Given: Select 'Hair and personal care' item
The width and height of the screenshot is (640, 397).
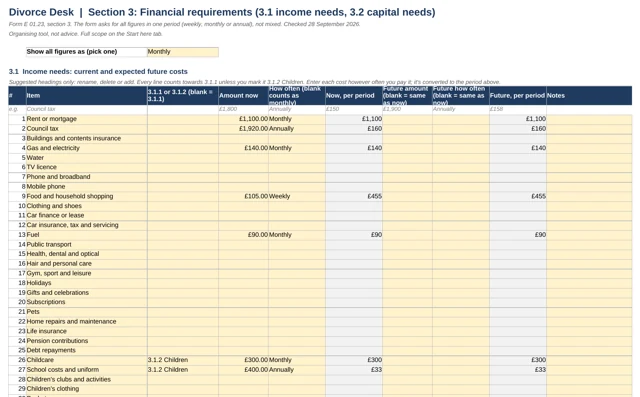Looking at the screenshot, I should point(87,264).
